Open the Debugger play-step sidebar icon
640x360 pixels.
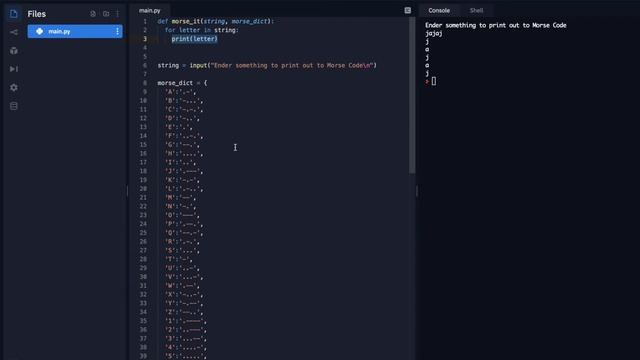click(x=13, y=69)
